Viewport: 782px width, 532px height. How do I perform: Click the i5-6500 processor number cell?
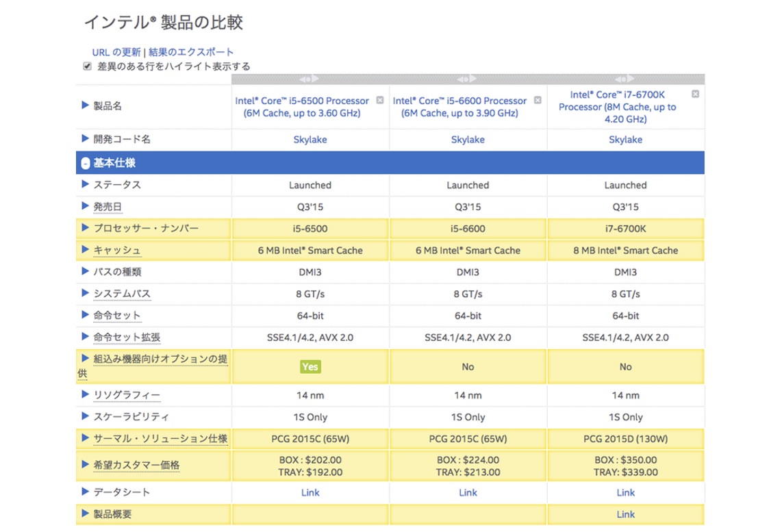(x=310, y=229)
